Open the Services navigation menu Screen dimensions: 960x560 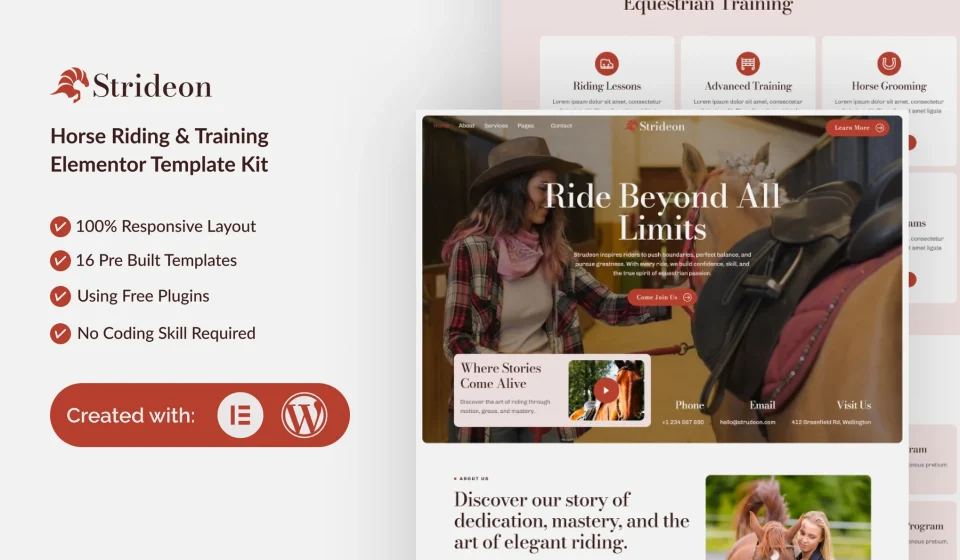tap(496, 126)
